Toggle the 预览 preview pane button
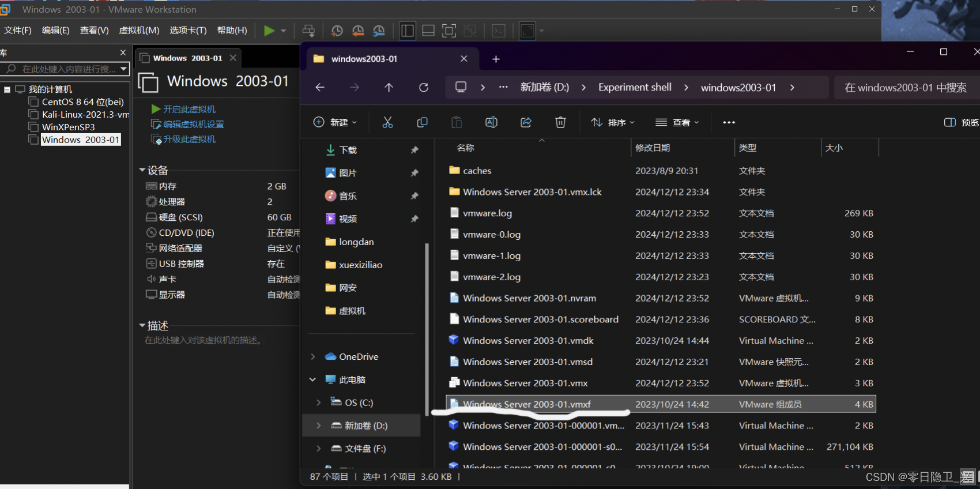 point(961,122)
